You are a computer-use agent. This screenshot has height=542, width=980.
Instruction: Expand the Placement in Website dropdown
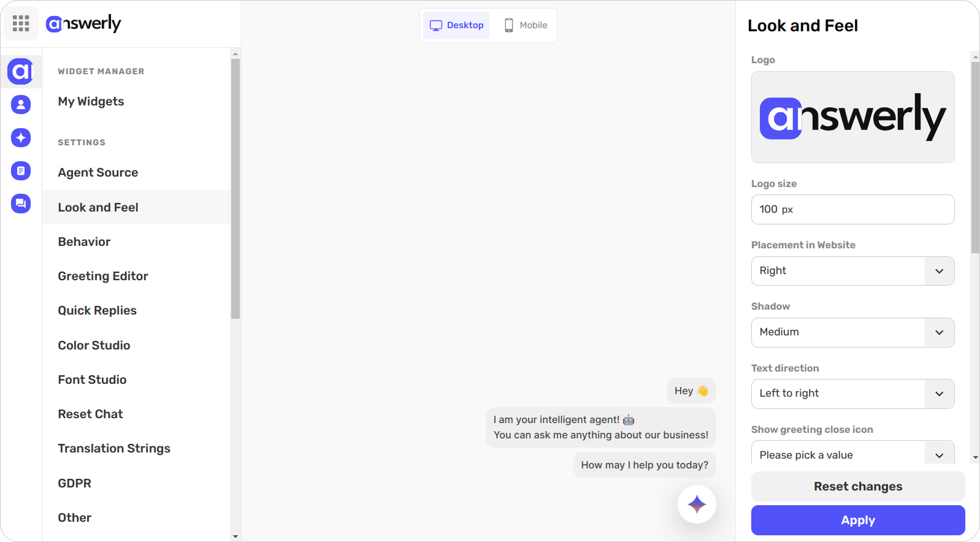point(852,271)
